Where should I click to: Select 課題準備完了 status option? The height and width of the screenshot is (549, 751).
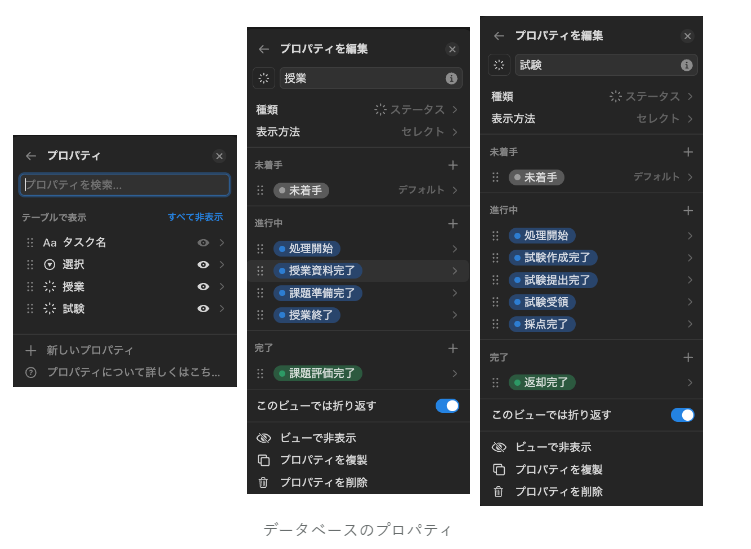(358, 293)
